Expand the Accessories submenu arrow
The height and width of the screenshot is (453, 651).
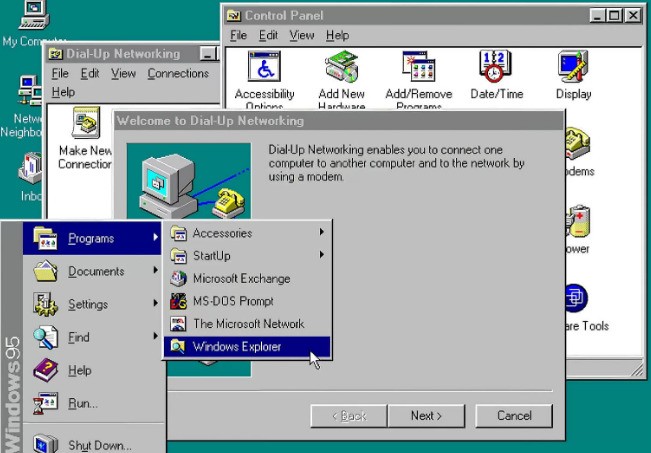[321, 232]
